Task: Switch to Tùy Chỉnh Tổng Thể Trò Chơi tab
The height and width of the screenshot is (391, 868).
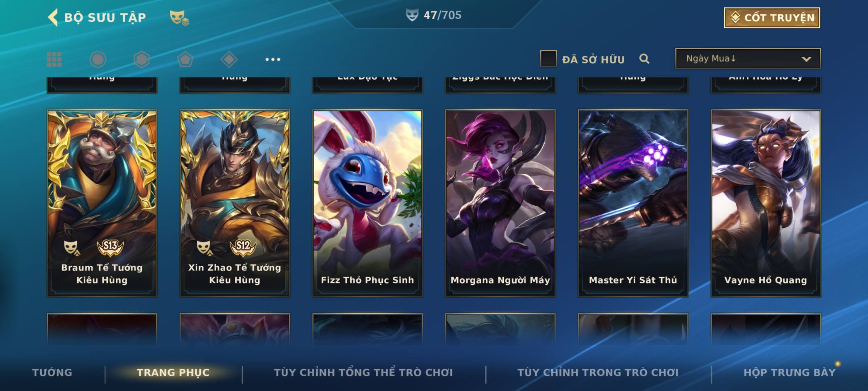Action: pyautogui.click(x=363, y=373)
